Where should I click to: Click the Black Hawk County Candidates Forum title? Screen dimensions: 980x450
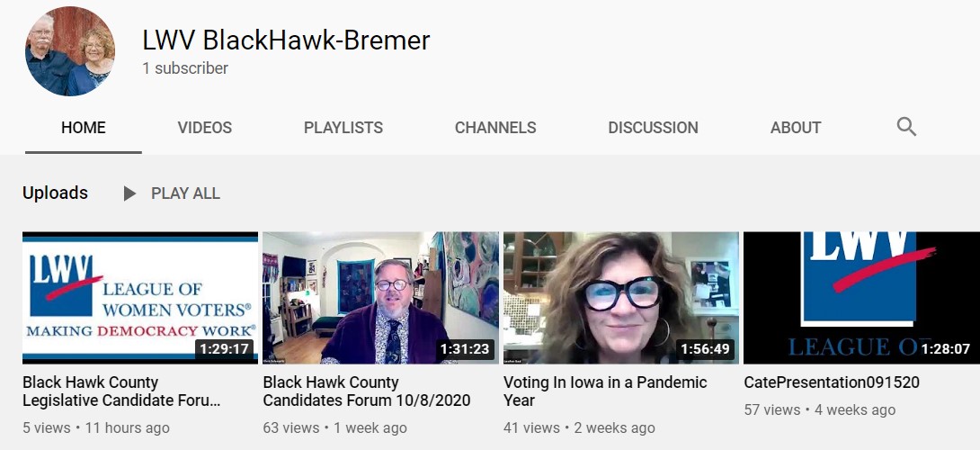point(367,391)
